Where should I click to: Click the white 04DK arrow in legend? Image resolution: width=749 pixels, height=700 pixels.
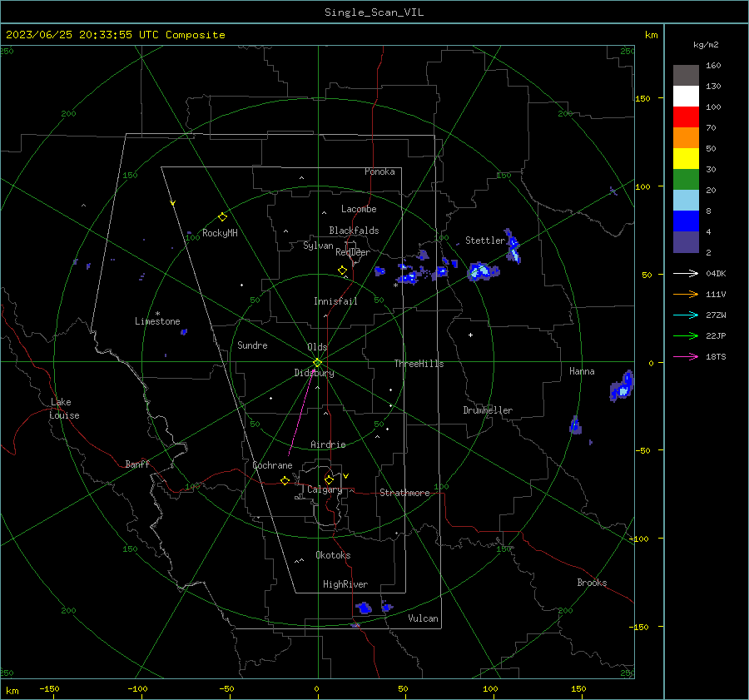coord(686,274)
